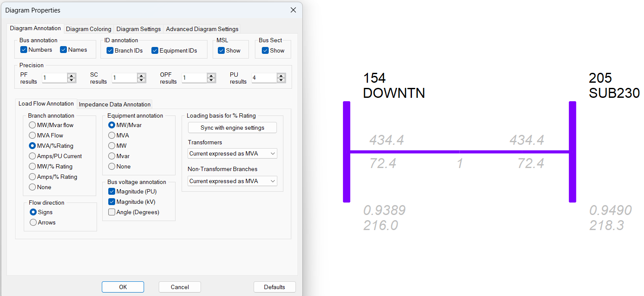Disable Branch IDs annotation

click(110, 50)
